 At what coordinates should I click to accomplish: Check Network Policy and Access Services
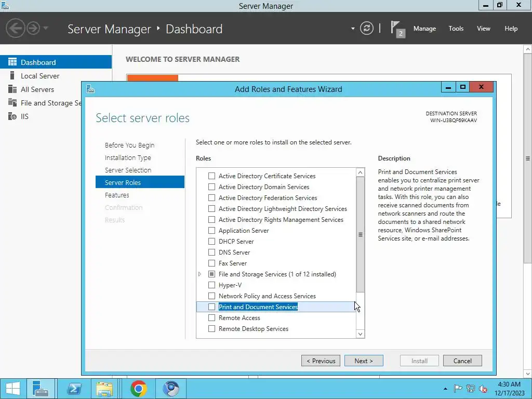click(x=211, y=296)
